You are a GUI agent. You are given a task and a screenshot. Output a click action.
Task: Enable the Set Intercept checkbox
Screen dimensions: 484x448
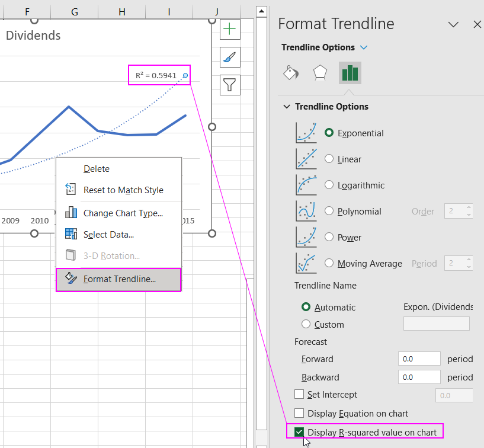tap(300, 394)
